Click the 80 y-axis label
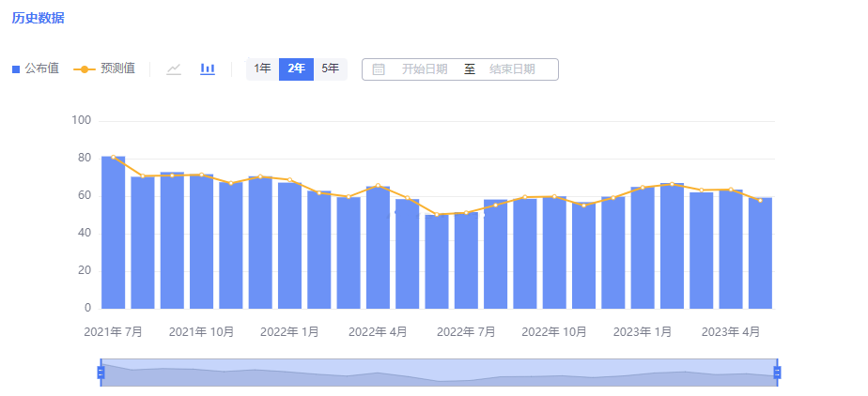 [85, 159]
